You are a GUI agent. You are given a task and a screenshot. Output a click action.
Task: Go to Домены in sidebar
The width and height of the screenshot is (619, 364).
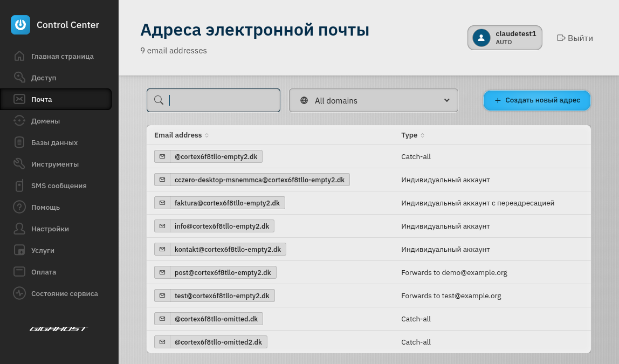pos(56,121)
